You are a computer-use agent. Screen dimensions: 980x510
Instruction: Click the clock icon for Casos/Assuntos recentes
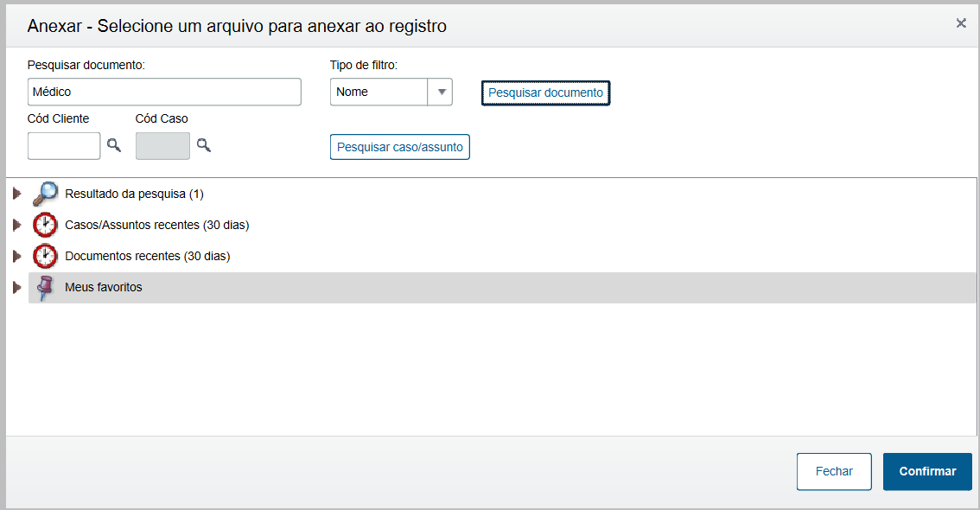[x=46, y=225]
